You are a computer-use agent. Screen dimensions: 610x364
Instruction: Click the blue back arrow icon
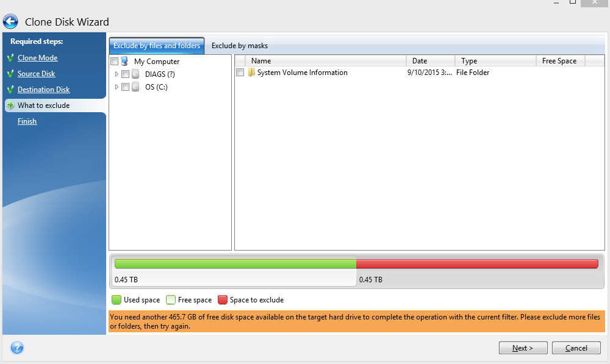pos(10,21)
